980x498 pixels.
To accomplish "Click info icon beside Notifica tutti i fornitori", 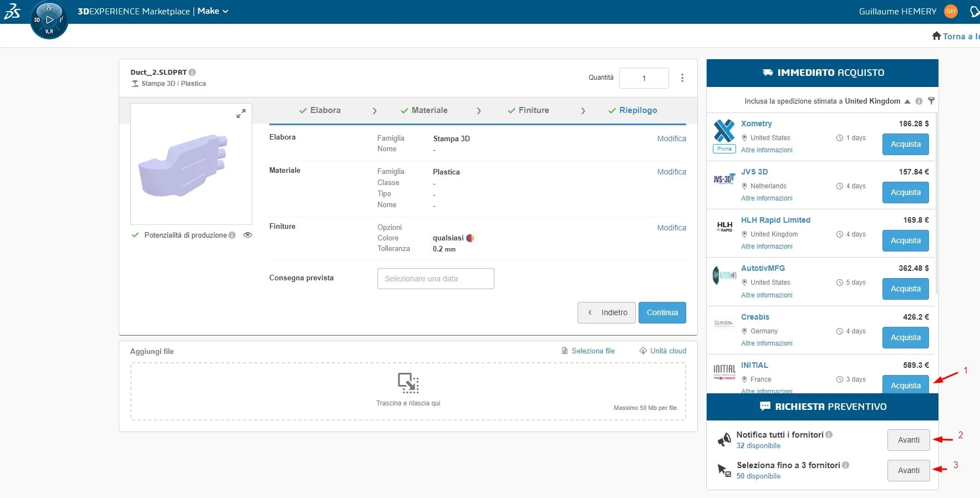I will tap(829, 435).
